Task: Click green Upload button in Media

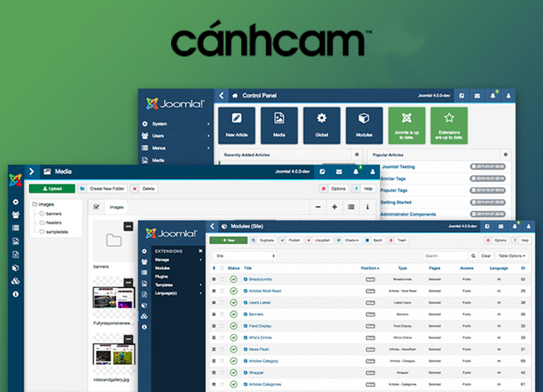Action: click(52, 189)
